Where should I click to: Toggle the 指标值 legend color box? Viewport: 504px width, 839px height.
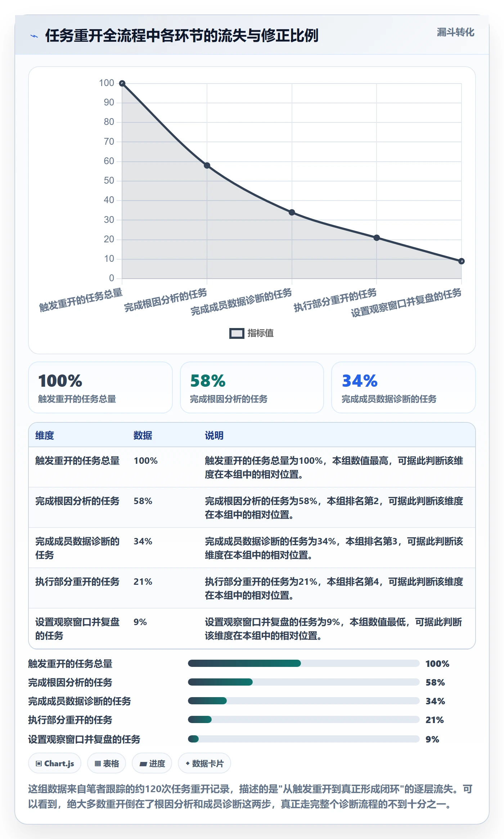point(237,333)
